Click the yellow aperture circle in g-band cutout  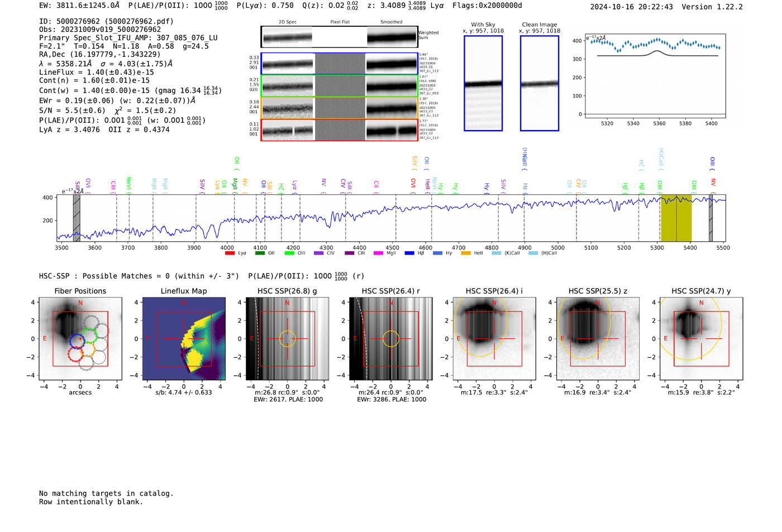tap(287, 339)
